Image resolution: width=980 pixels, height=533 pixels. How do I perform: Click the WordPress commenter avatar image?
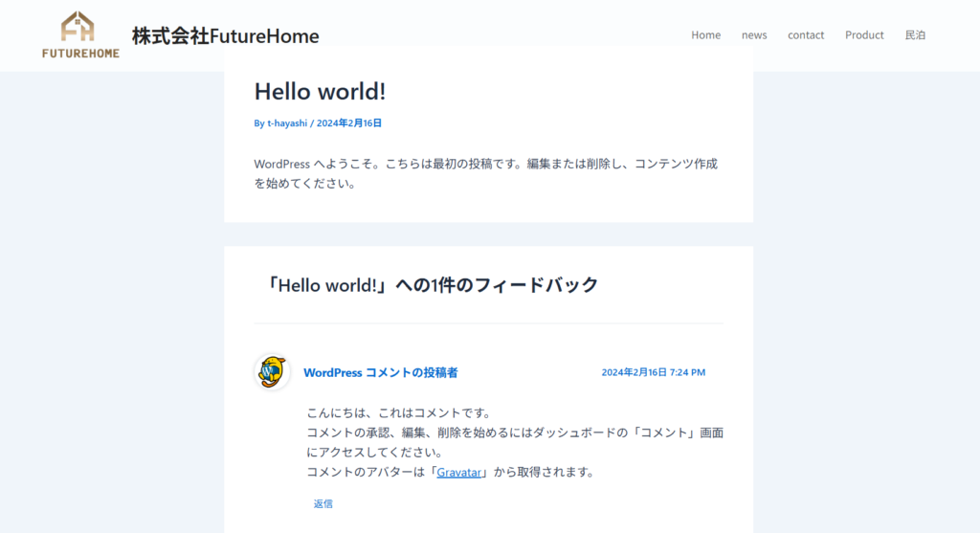(x=272, y=371)
